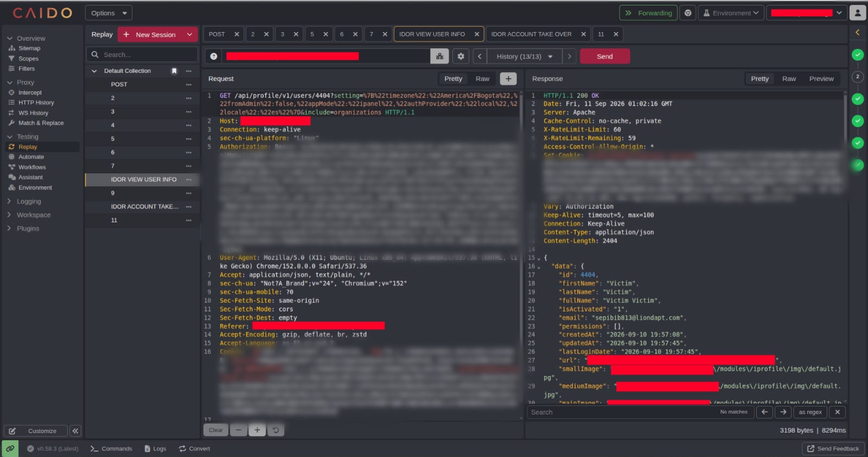Click the reset undo icon beside Clear

tap(276, 430)
